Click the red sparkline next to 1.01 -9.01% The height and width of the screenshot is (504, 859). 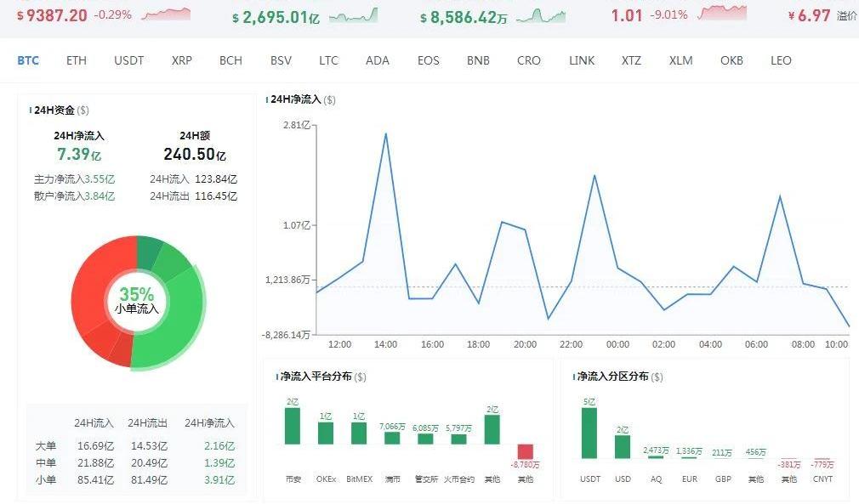[x=721, y=13]
